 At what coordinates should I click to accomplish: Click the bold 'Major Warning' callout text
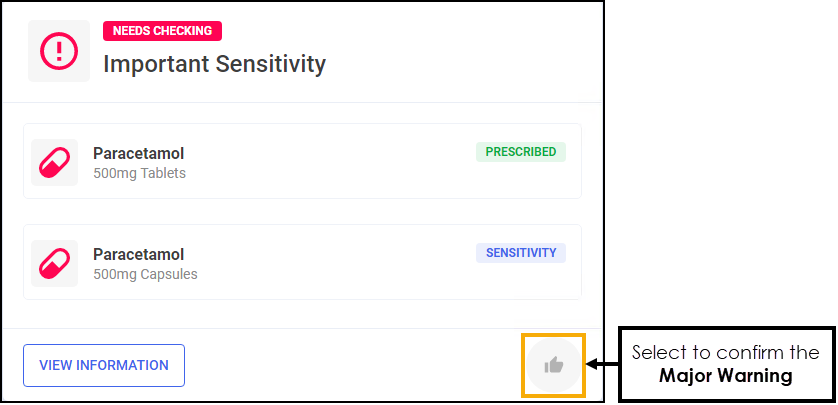pos(725,376)
